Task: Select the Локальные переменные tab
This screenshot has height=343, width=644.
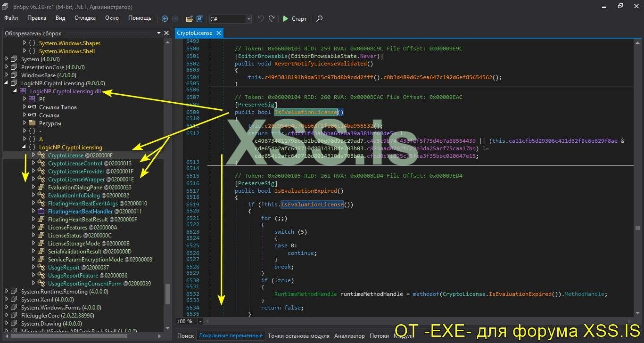Action: [231, 336]
